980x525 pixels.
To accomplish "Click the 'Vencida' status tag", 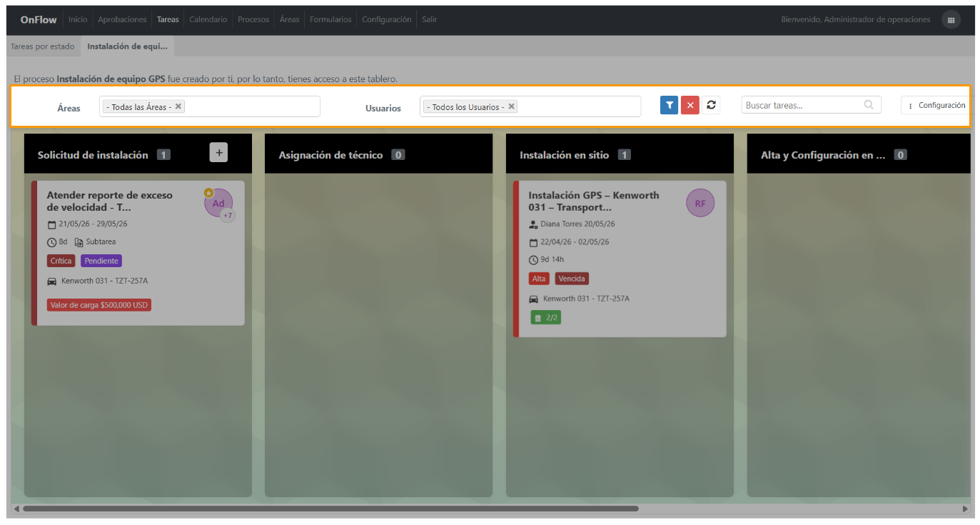I will [572, 279].
